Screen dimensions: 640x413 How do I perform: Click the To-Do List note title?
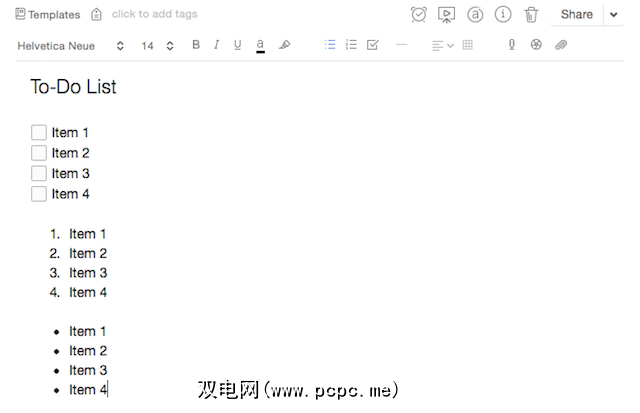(x=73, y=87)
